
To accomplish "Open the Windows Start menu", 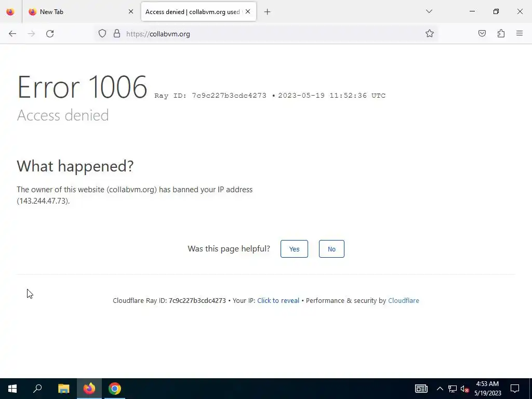I will (12, 389).
